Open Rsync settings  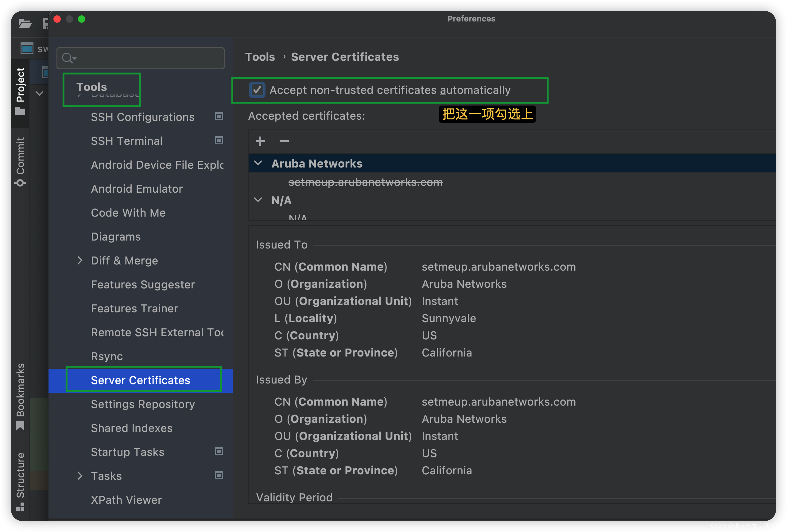[x=107, y=357]
